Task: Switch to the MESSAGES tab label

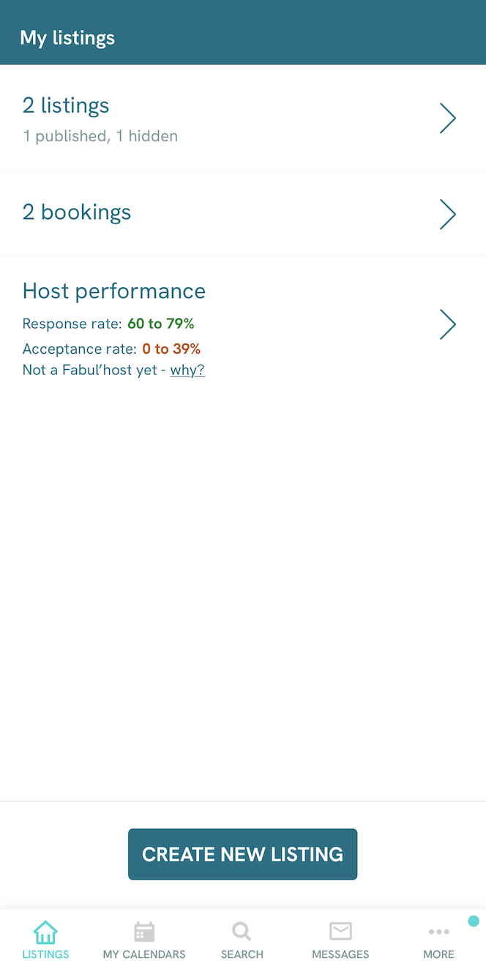Action: coord(340,954)
